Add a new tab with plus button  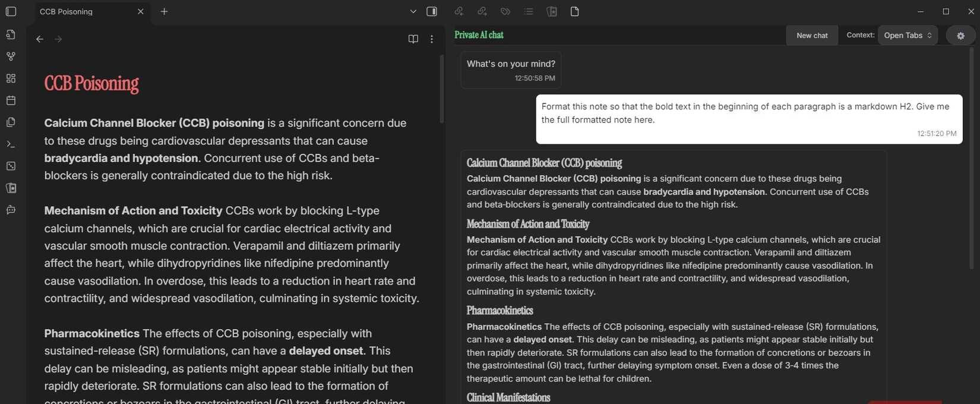tap(164, 11)
